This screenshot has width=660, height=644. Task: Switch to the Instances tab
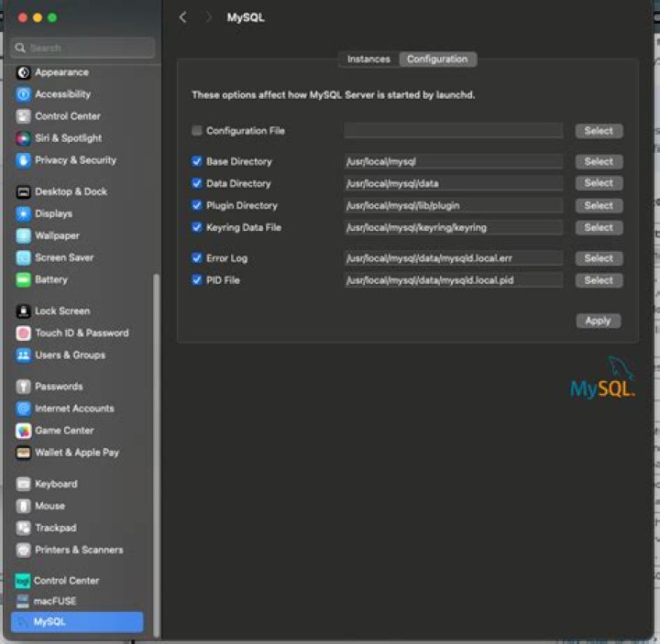pos(368,60)
